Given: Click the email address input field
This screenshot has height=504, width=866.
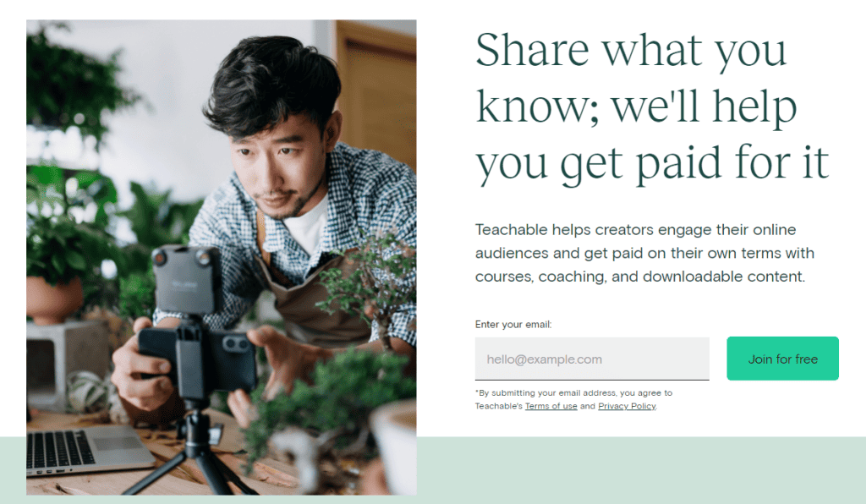Looking at the screenshot, I should (x=591, y=359).
